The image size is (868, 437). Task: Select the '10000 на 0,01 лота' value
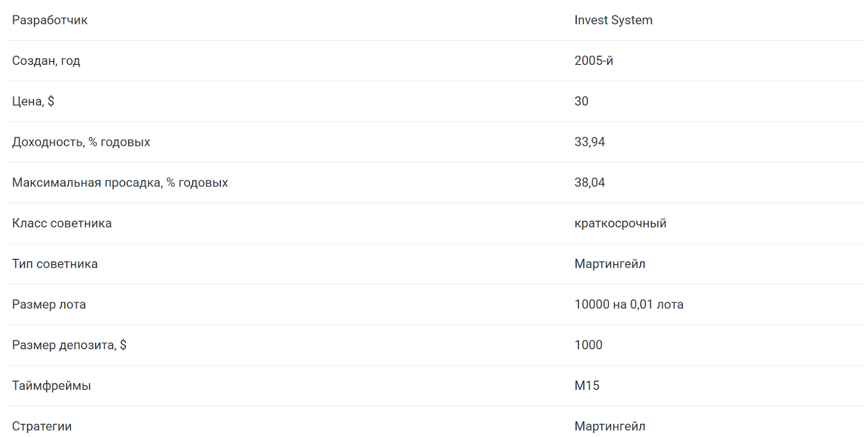pos(629,305)
